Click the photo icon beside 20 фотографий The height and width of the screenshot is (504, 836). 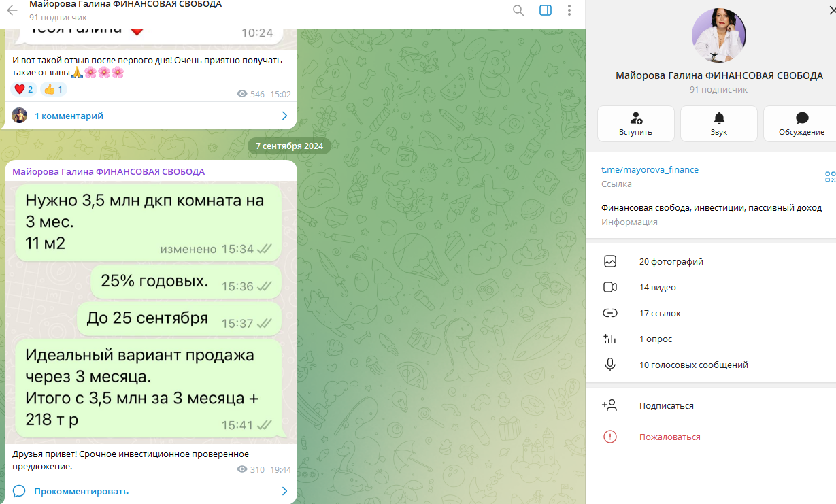point(610,261)
